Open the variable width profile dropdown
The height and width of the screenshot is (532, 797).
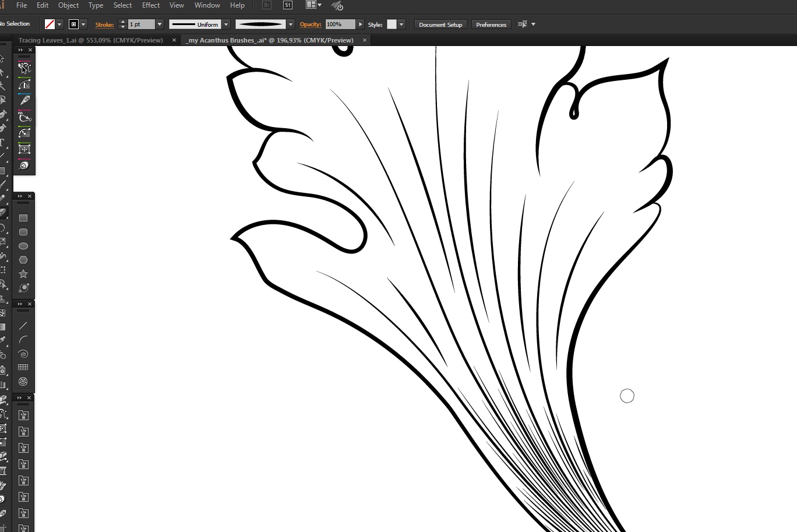click(x=291, y=24)
